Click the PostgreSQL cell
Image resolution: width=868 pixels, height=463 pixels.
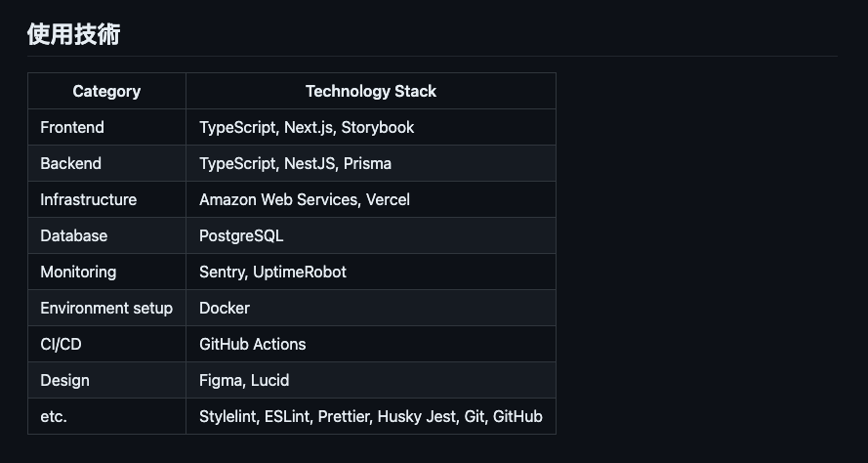[x=371, y=235]
